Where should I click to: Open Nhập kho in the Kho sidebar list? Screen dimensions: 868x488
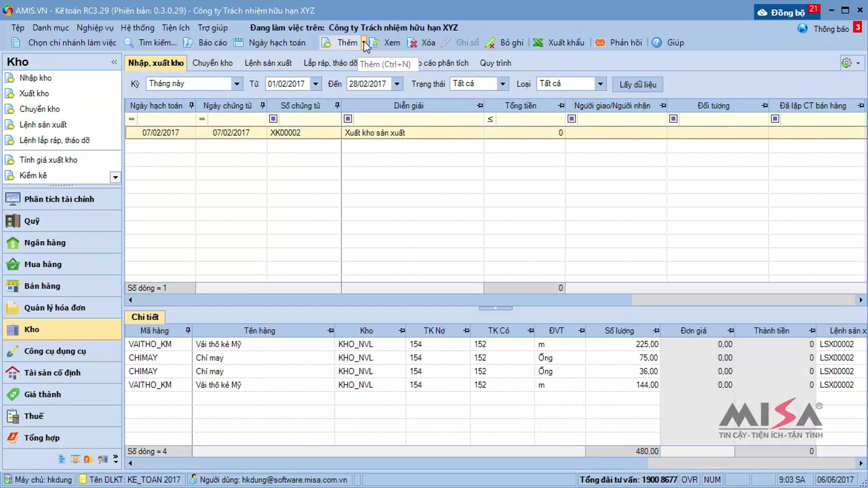35,78
